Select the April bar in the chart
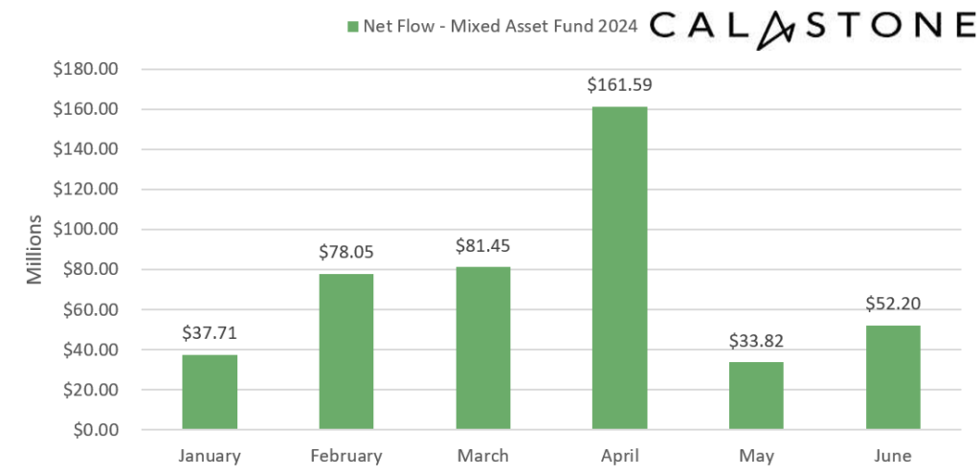Image resolution: width=980 pixels, height=475 pixels. pos(619,267)
